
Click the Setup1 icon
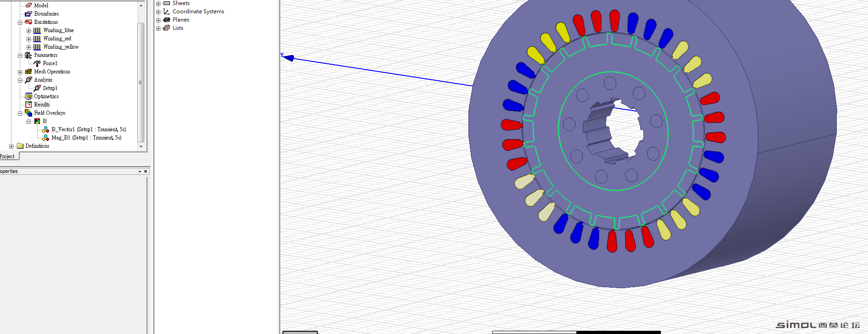pos(37,88)
